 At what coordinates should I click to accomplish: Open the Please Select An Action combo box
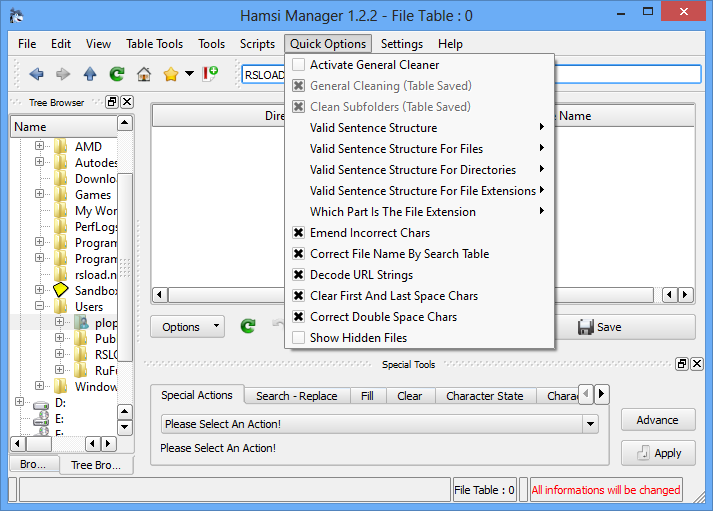(380, 424)
